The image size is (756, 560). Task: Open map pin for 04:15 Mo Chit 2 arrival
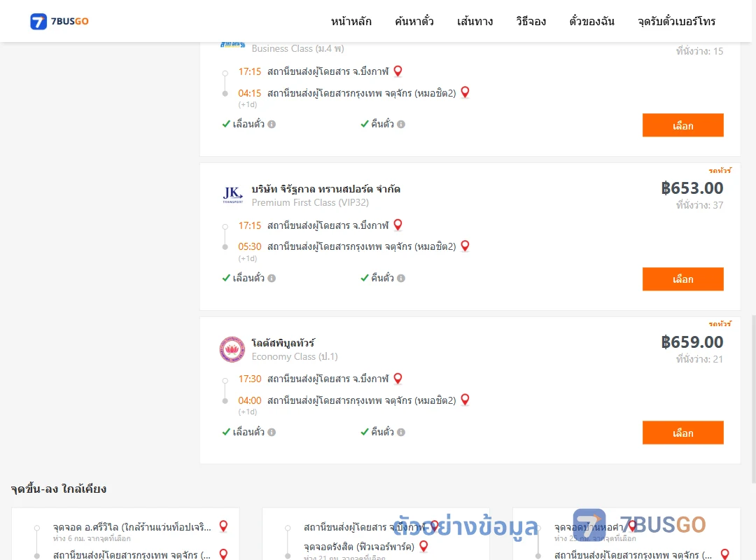(465, 92)
